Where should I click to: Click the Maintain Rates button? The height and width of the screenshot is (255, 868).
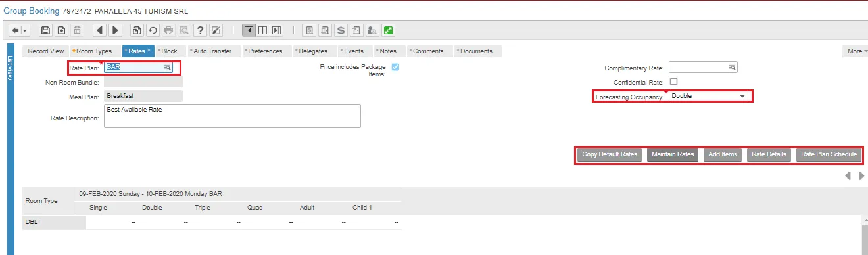click(x=673, y=154)
